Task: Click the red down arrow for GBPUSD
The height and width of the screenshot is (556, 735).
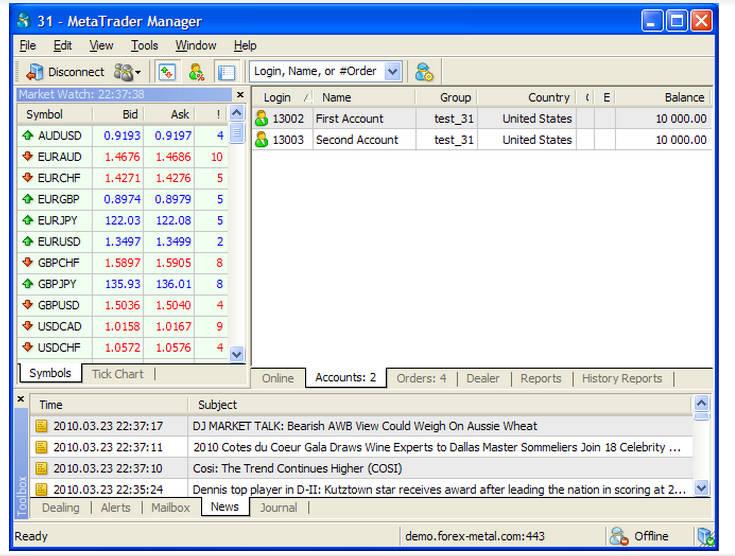Action: (28, 305)
